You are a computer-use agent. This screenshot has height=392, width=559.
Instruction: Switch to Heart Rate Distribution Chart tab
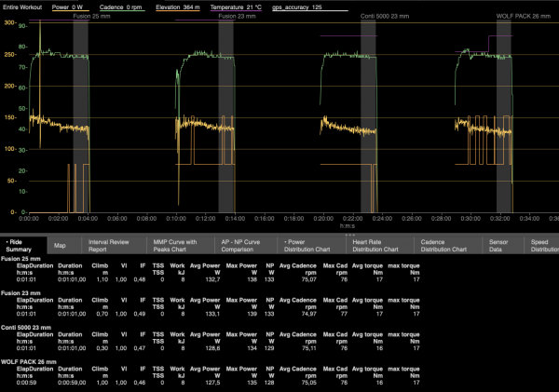378,246
